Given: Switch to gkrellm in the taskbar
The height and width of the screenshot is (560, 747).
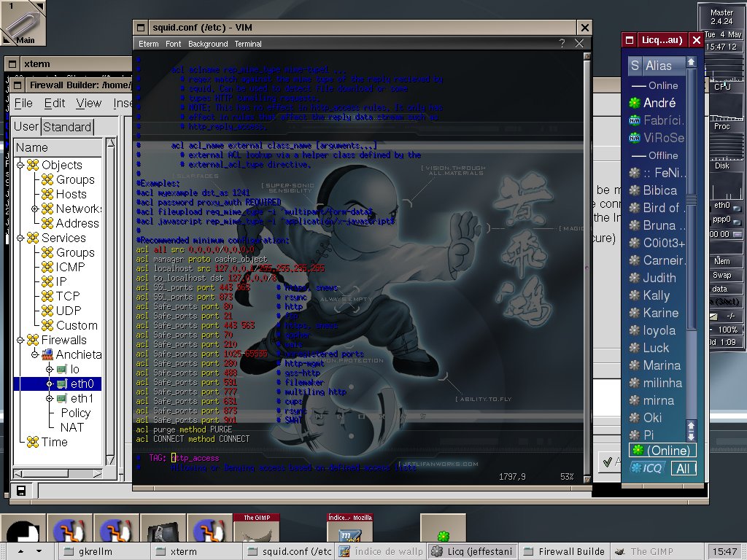Looking at the screenshot, I should (104, 551).
